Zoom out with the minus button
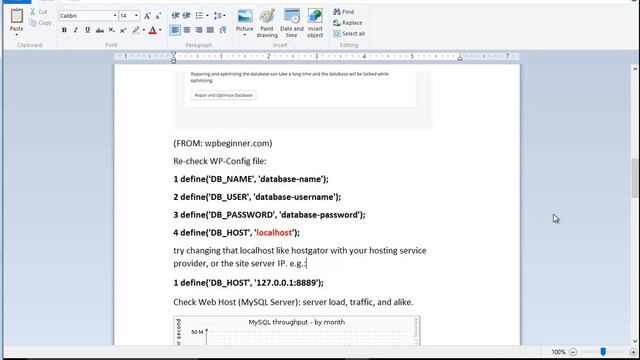The height and width of the screenshot is (360, 640). (573, 352)
